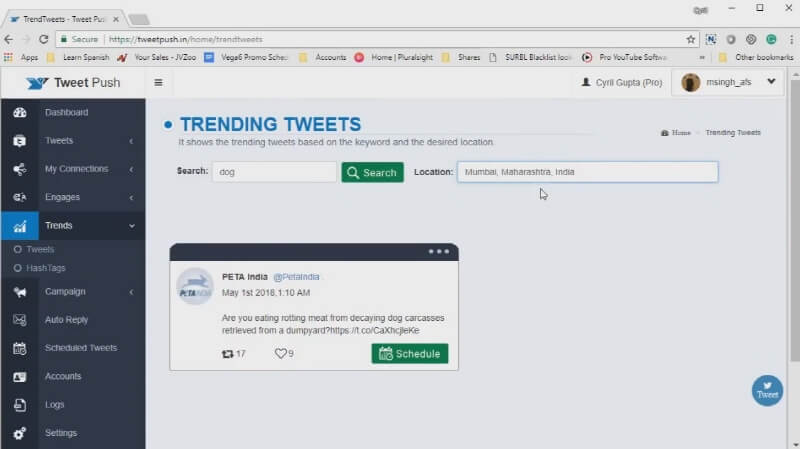The height and width of the screenshot is (449, 800).
Task: Click the Scheduled Tweets calendar icon
Action: 20,348
